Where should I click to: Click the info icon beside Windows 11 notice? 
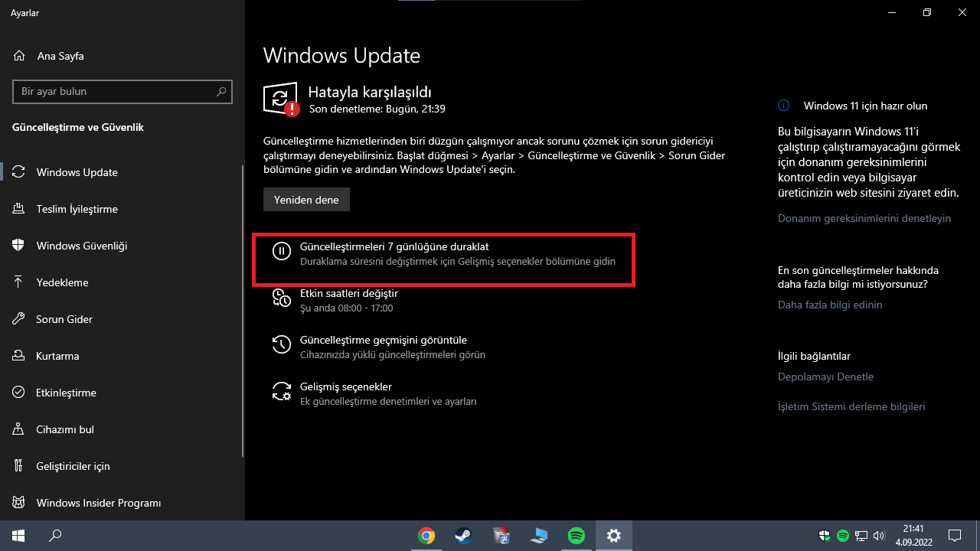[783, 106]
